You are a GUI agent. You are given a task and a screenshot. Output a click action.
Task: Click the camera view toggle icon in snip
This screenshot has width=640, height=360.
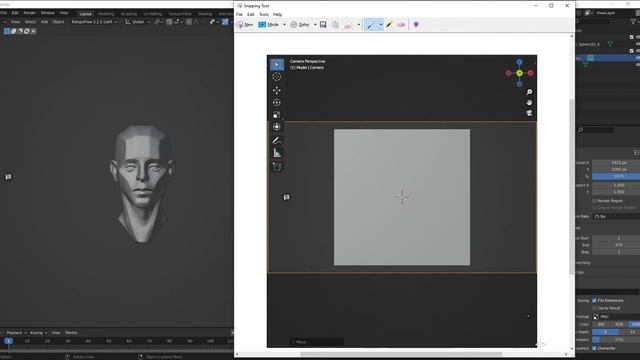point(529,113)
